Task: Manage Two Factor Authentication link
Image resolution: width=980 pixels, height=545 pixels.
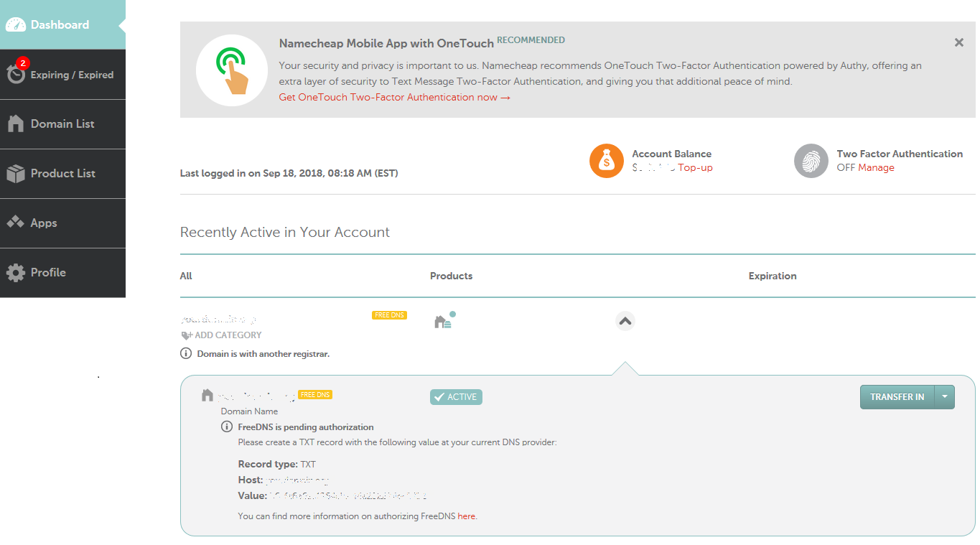Action: [x=877, y=167]
